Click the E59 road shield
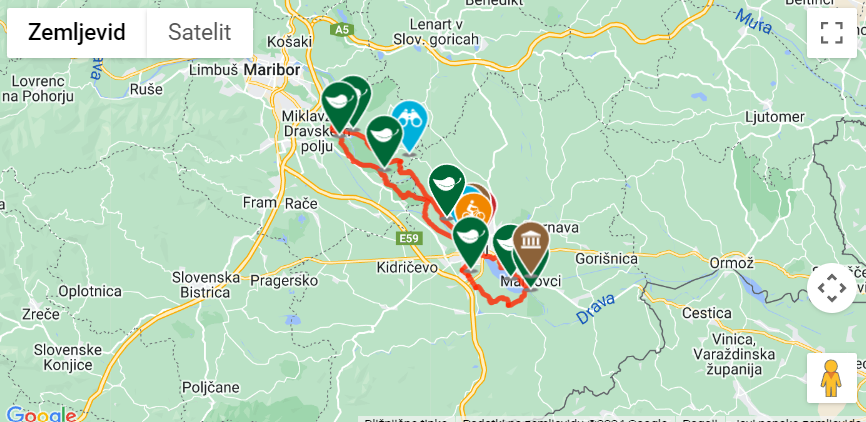 pos(410,239)
